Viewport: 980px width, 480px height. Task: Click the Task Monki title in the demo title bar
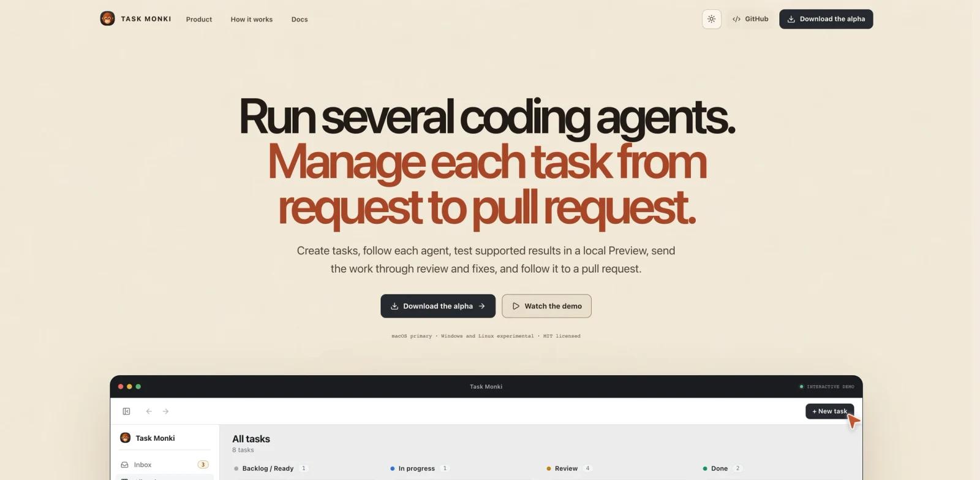[x=486, y=387]
